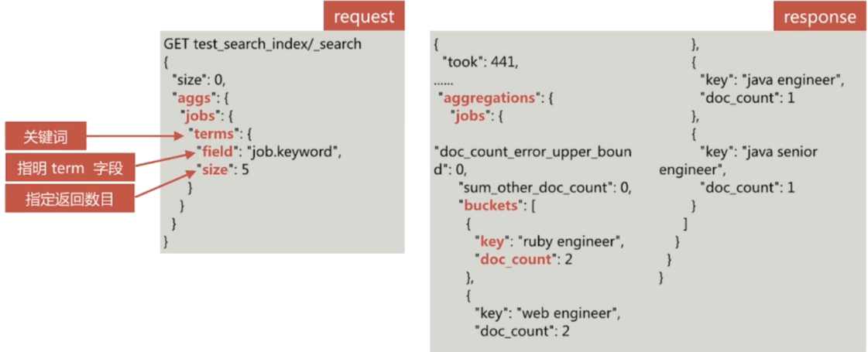
Task: Click the red "buckets" keyword
Action: [x=489, y=205]
